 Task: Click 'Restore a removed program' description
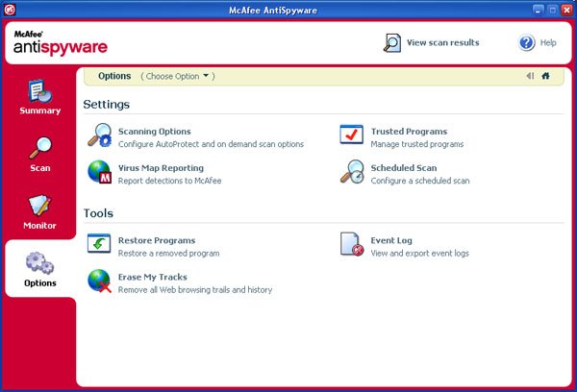pos(168,254)
